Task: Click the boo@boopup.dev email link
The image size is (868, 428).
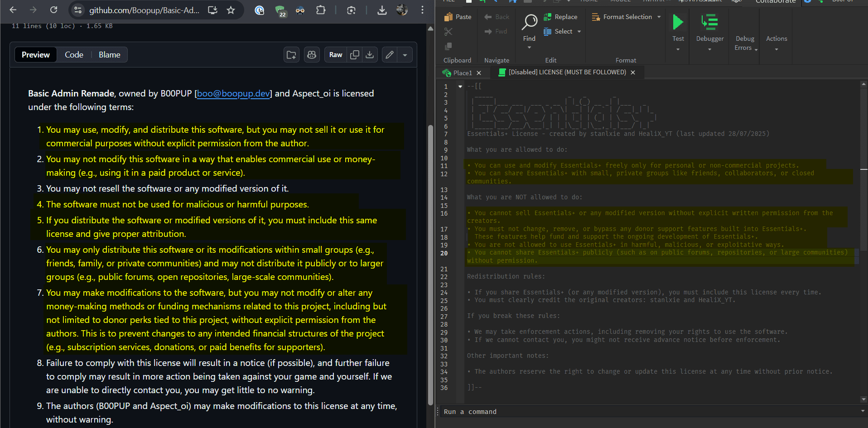Action: coord(234,93)
